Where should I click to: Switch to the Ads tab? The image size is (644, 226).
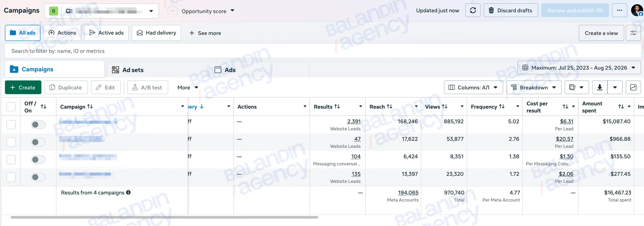(225, 70)
